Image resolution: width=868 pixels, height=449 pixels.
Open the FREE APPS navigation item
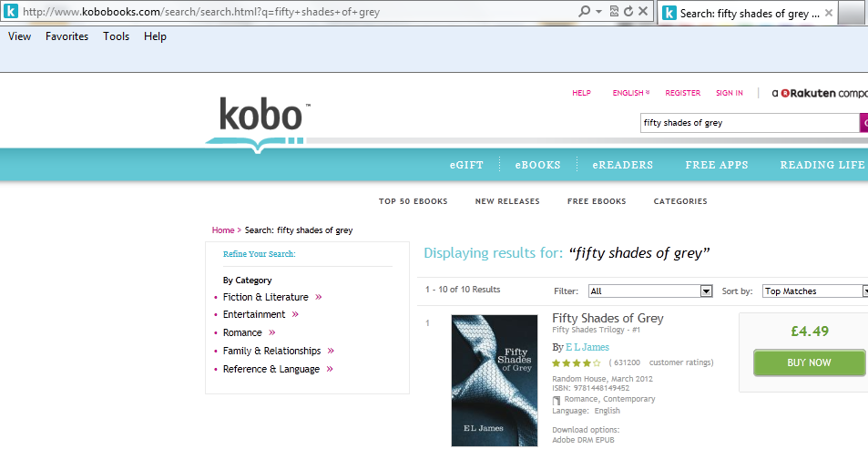coord(716,165)
